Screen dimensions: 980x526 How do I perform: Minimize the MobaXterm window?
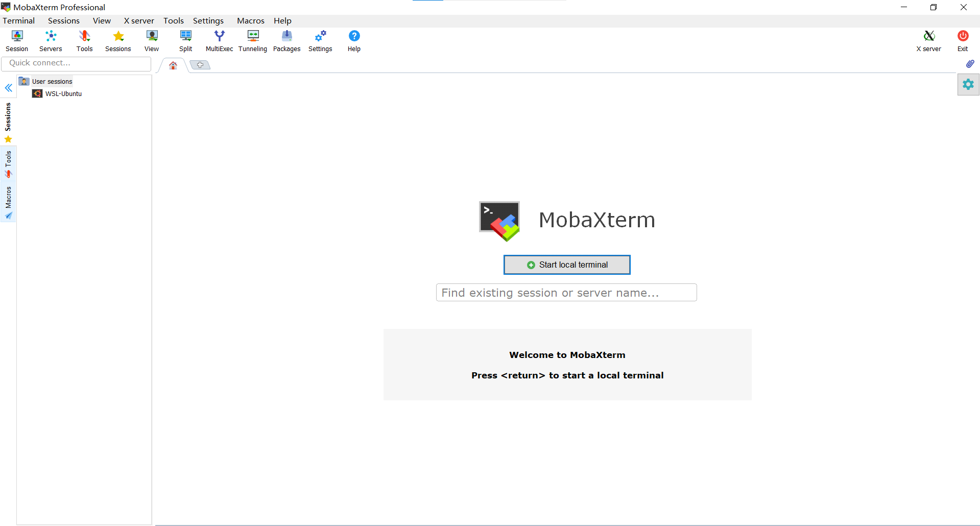point(904,7)
